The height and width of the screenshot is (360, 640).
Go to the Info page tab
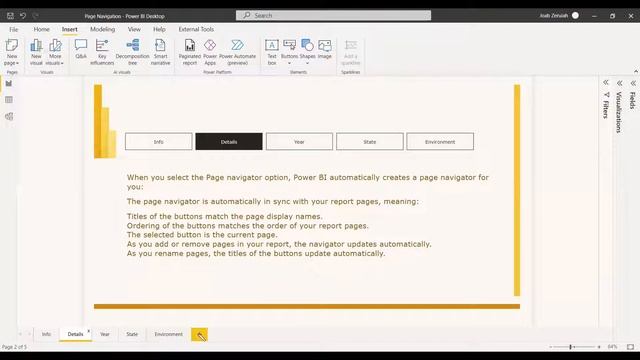pos(46,334)
